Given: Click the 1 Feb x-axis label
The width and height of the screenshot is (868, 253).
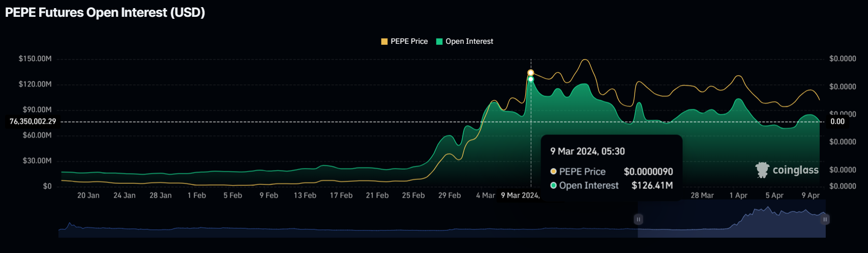Looking at the screenshot, I should coord(197,195).
